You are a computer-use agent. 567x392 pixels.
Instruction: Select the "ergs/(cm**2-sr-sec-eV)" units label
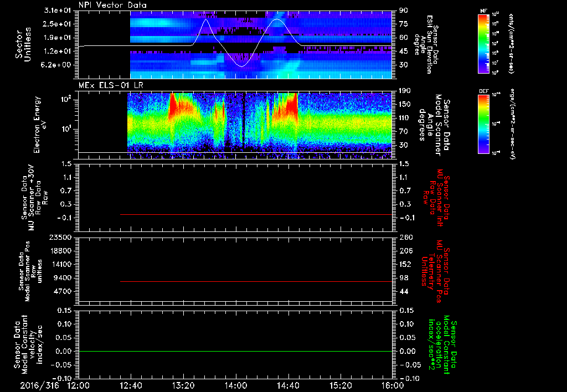(512, 123)
